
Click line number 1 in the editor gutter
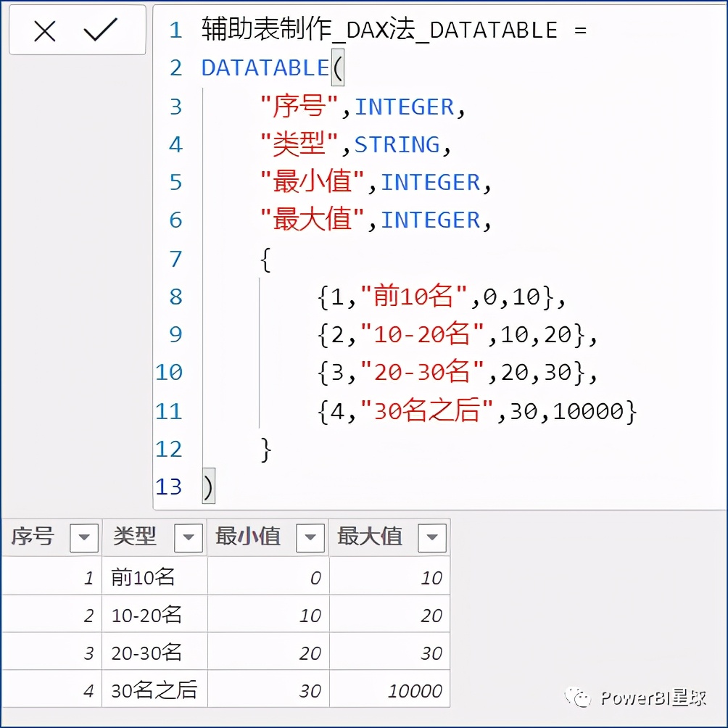[x=175, y=30]
